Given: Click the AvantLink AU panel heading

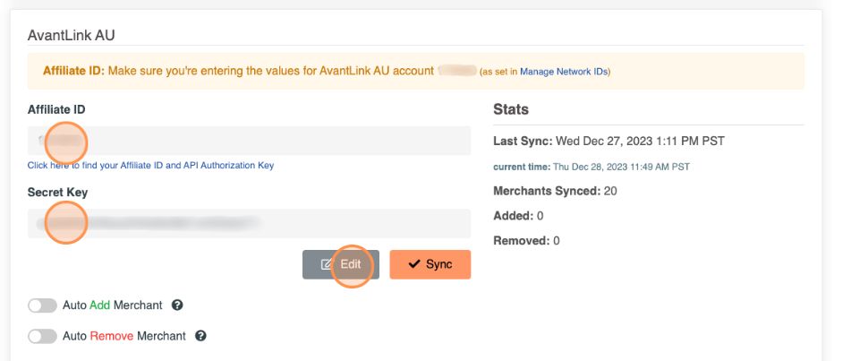Looking at the screenshot, I should tap(72, 35).
